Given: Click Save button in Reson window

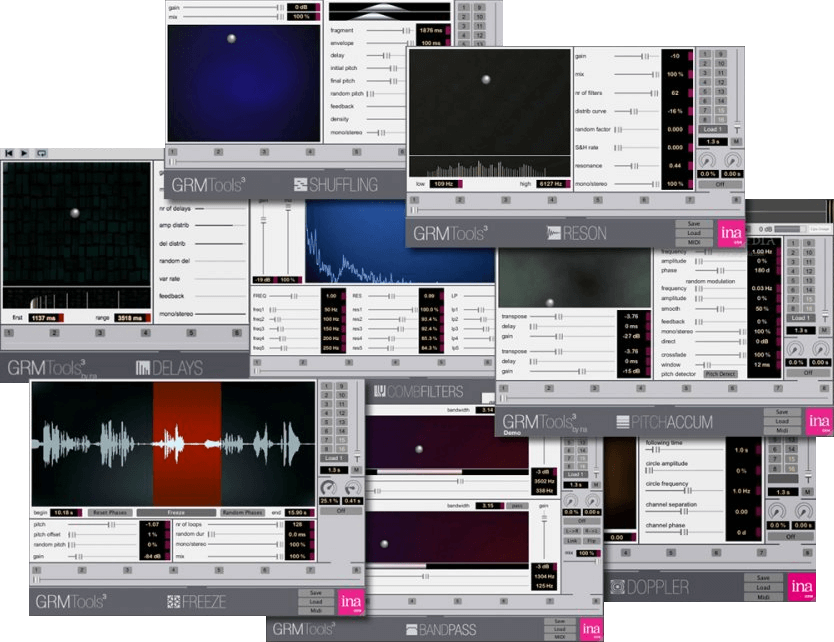Looking at the screenshot, I should tap(694, 224).
